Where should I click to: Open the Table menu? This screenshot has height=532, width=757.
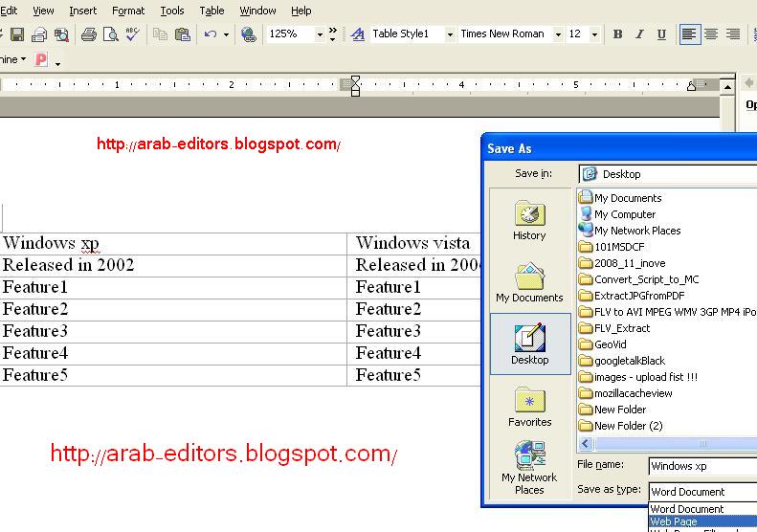pos(212,11)
